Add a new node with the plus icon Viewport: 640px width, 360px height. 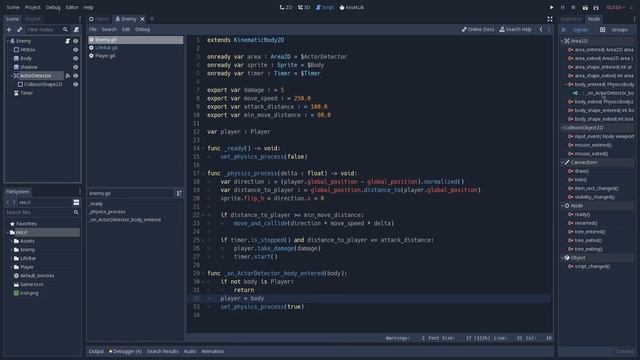(x=9, y=29)
